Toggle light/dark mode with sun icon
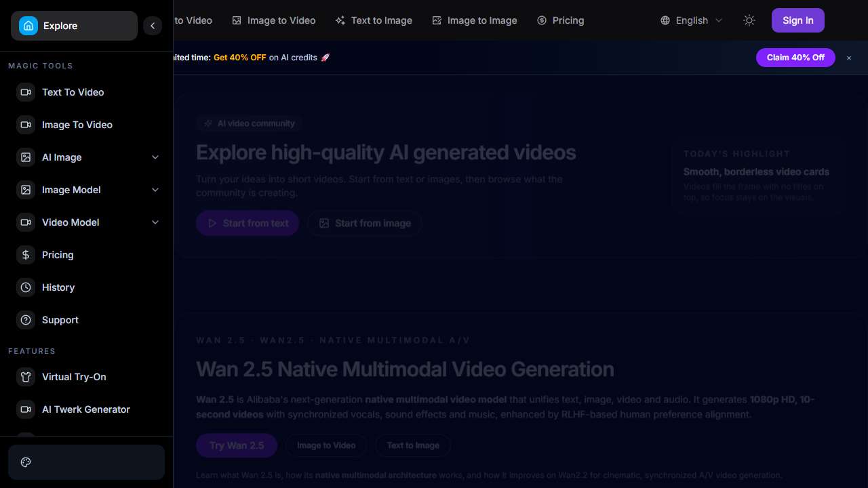This screenshot has width=868, height=488. click(749, 20)
